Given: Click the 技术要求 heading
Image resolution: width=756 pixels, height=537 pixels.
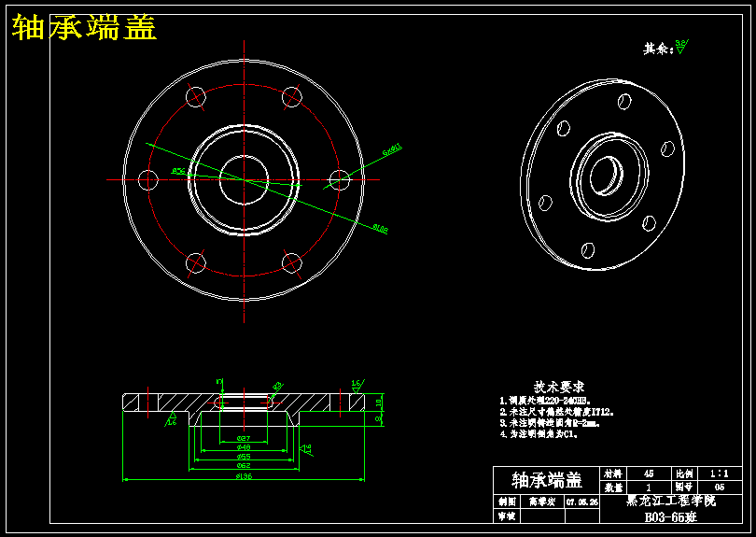Looking at the screenshot, I should (x=559, y=387).
